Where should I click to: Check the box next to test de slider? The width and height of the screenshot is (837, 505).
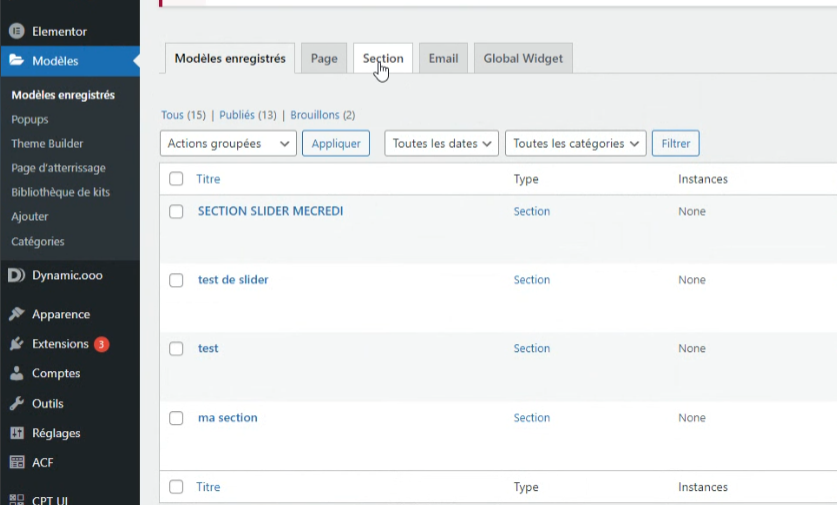coord(176,280)
